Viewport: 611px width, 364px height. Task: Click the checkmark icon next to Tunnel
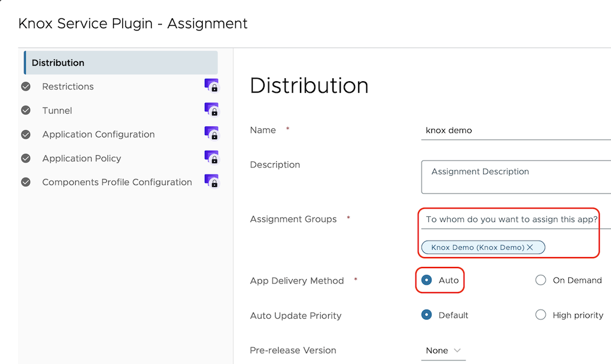point(26,111)
